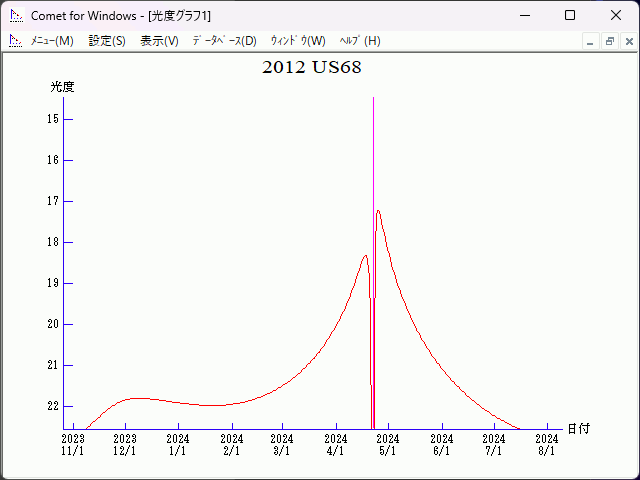Viewport: 640px width, 480px height.
Task: Open the 表示(V) view menu
Action: point(159,41)
